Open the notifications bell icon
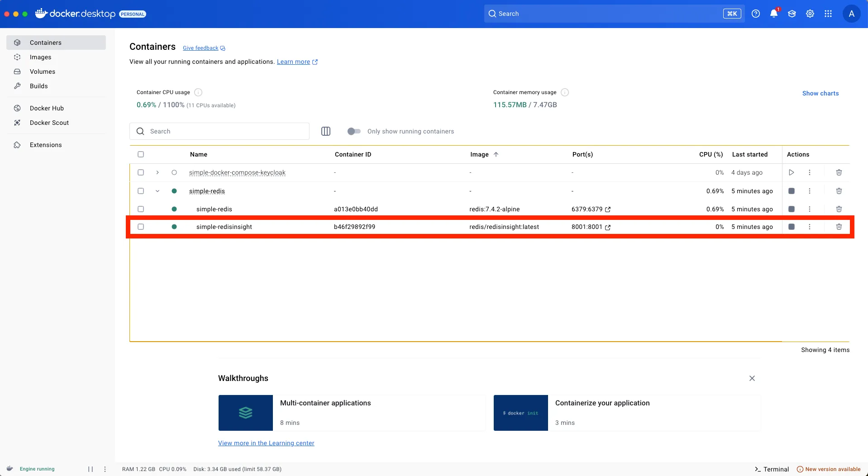The height and width of the screenshot is (476, 868). [774, 14]
